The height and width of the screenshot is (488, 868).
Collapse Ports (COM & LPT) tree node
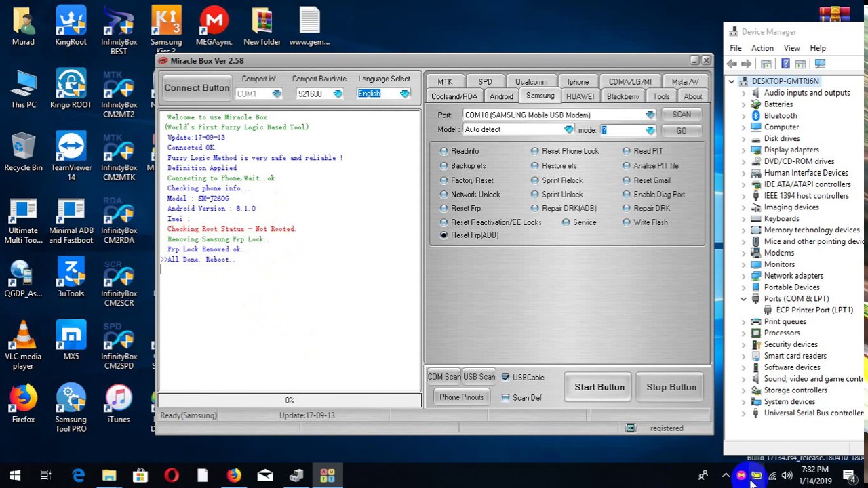tap(744, 299)
